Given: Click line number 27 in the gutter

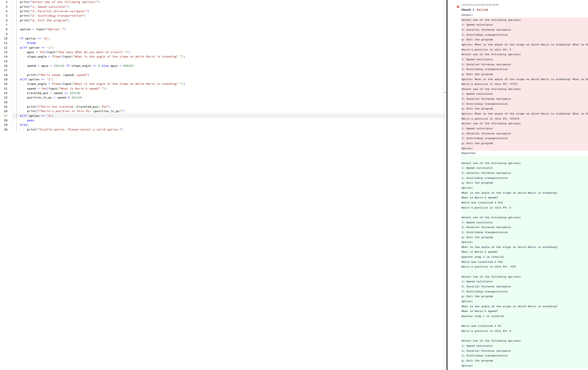Looking at the screenshot, I should tap(5, 116).
